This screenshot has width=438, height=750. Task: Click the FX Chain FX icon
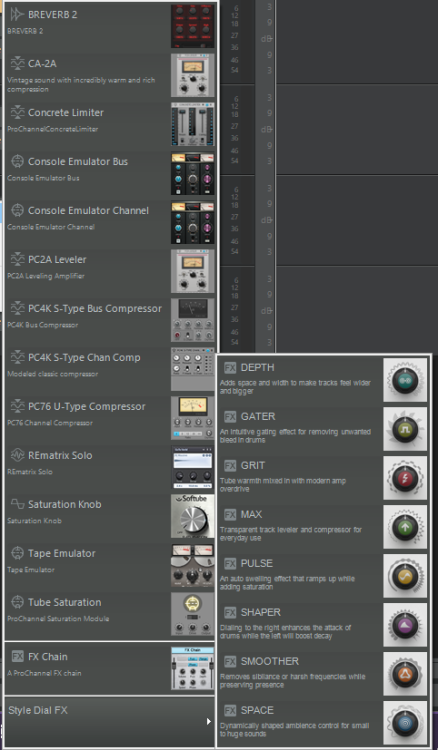click(x=18, y=656)
